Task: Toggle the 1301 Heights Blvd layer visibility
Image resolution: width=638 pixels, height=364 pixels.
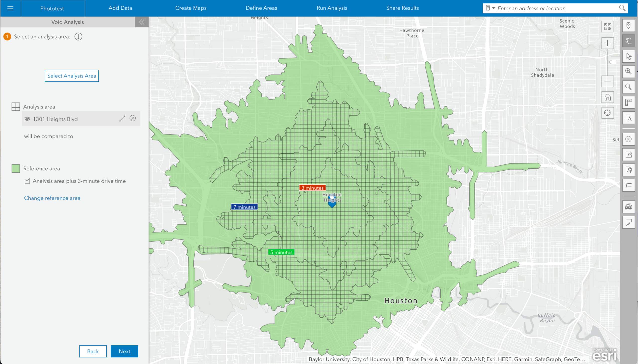Action: coord(28,118)
